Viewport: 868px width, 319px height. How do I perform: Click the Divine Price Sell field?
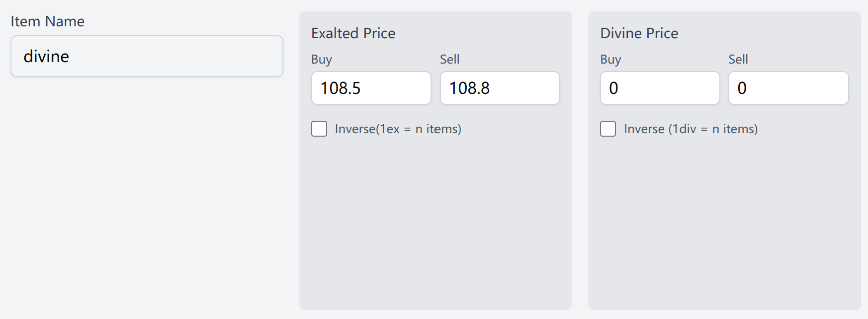point(788,88)
